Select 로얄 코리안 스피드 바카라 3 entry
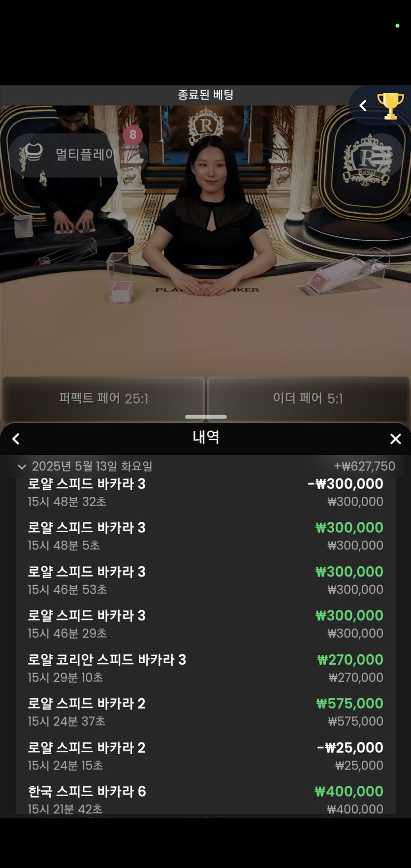 tap(206, 668)
